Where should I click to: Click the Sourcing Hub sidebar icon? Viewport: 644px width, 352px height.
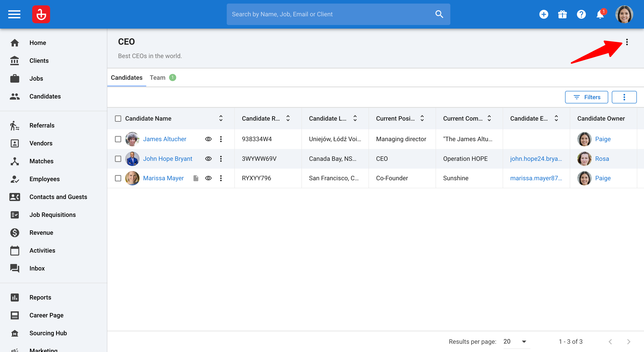(15, 333)
